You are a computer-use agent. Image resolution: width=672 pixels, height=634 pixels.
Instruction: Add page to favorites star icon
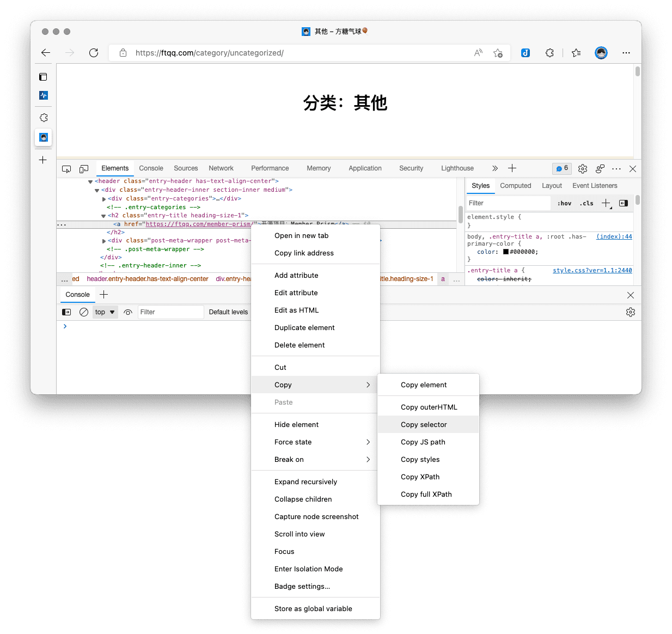tap(498, 53)
